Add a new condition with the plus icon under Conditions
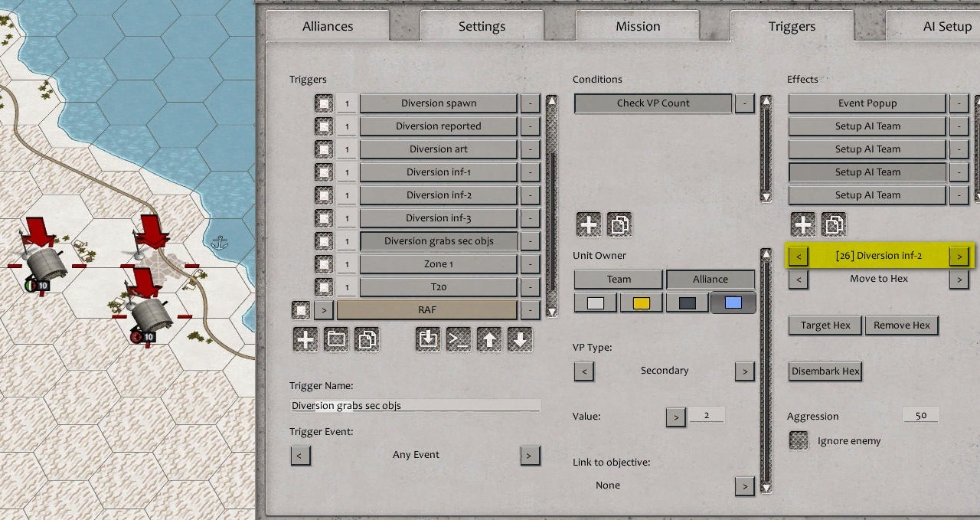 pyautogui.click(x=589, y=224)
